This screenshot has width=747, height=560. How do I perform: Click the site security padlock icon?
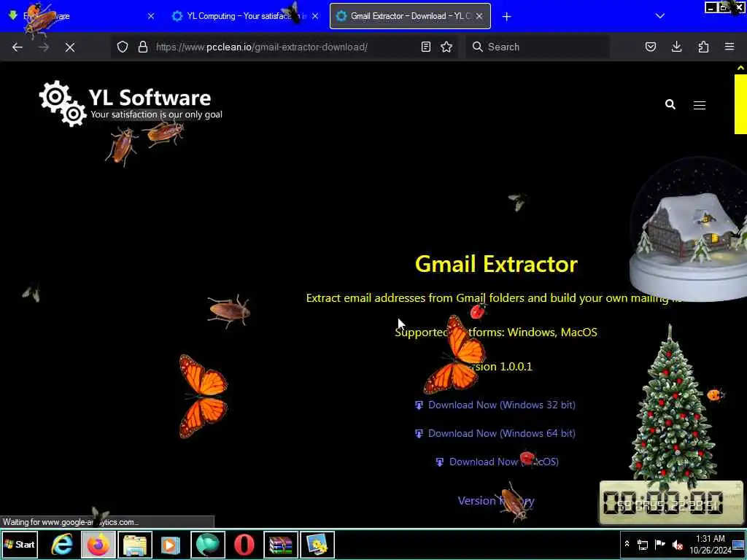click(142, 47)
